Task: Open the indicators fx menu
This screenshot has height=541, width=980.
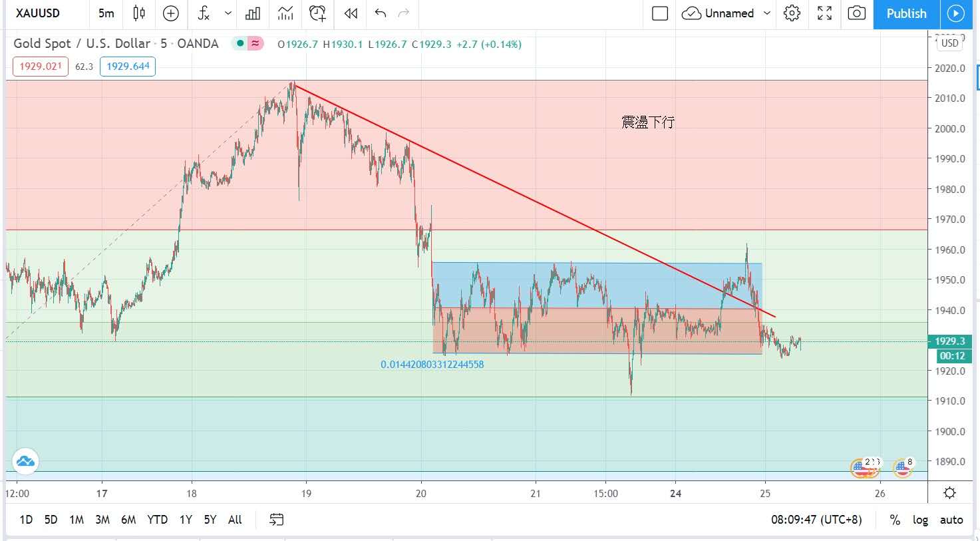Action: click(204, 13)
